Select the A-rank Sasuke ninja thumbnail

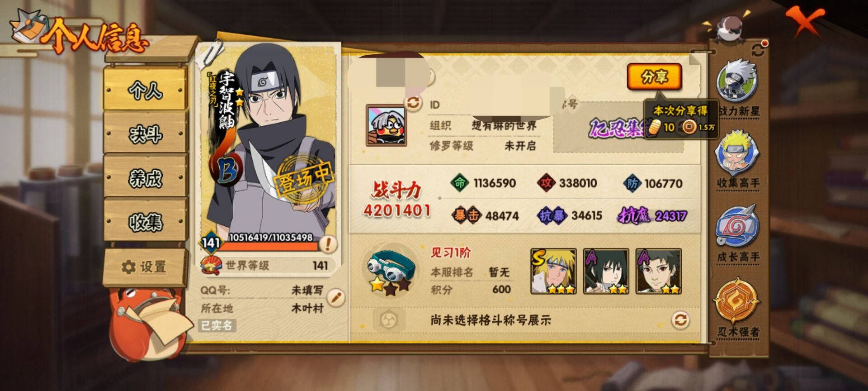click(606, 271)
